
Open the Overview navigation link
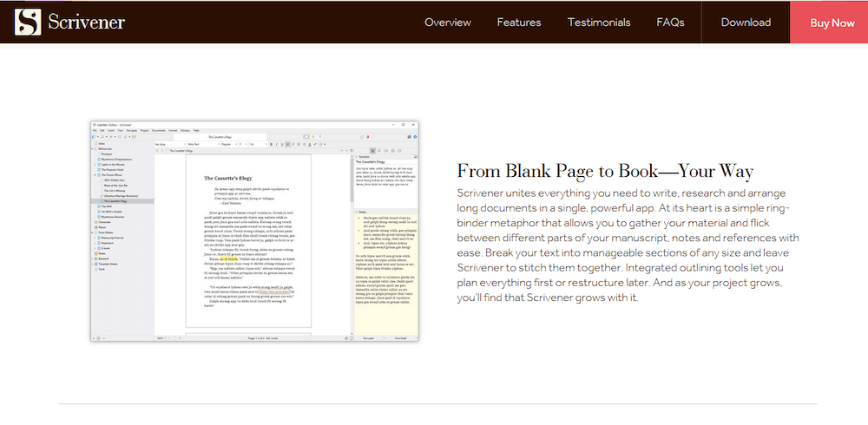click(x=447, y=23)
